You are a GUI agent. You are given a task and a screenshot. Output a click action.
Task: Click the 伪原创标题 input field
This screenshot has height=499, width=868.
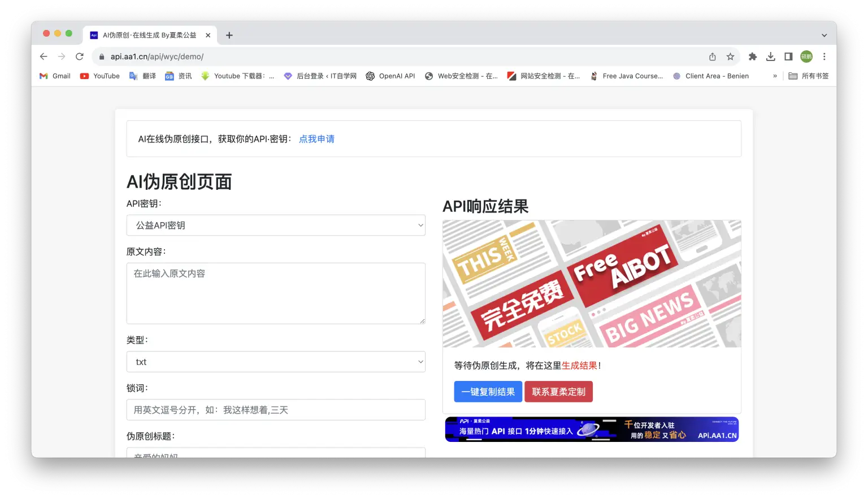pos(276,453)
